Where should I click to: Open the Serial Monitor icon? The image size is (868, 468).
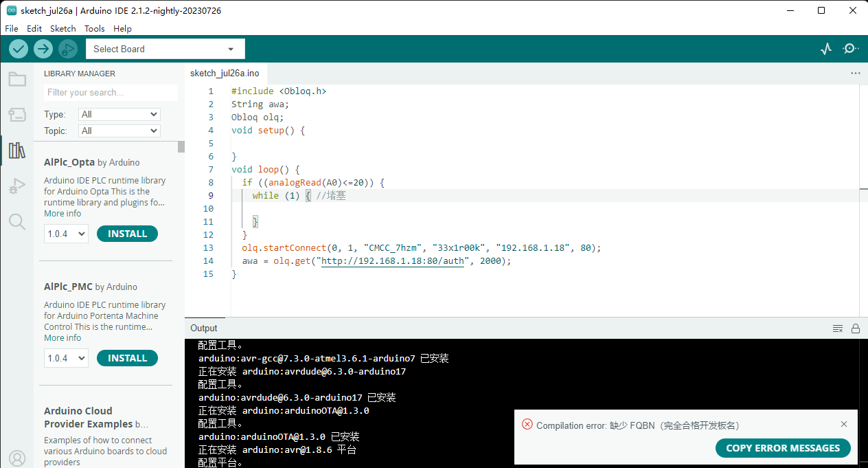[851, 49]
